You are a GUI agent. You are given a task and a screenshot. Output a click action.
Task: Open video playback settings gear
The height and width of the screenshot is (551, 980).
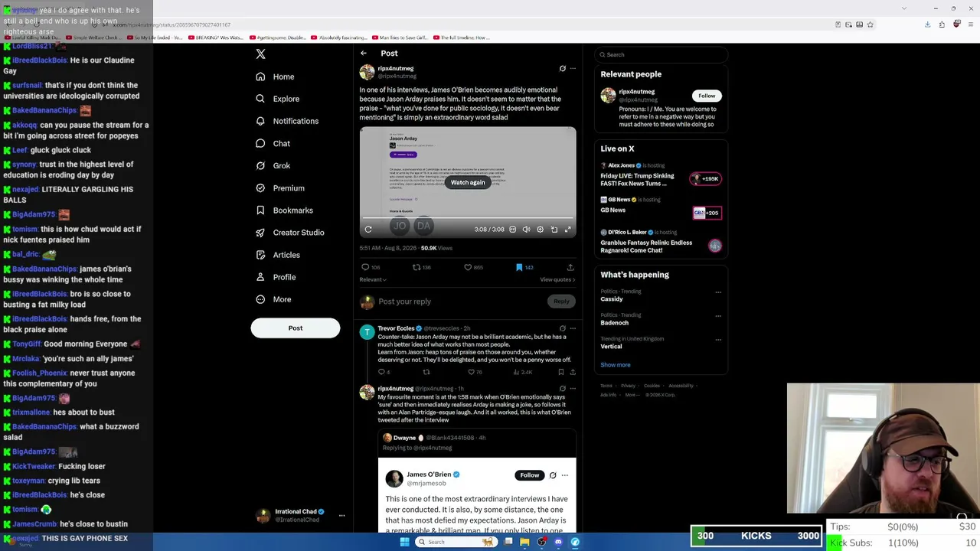pos(541,229)
